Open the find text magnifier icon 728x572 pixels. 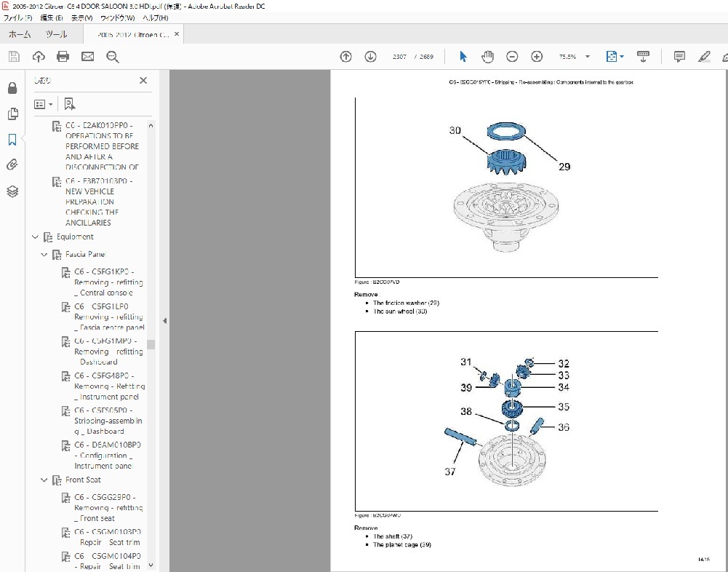112,57
